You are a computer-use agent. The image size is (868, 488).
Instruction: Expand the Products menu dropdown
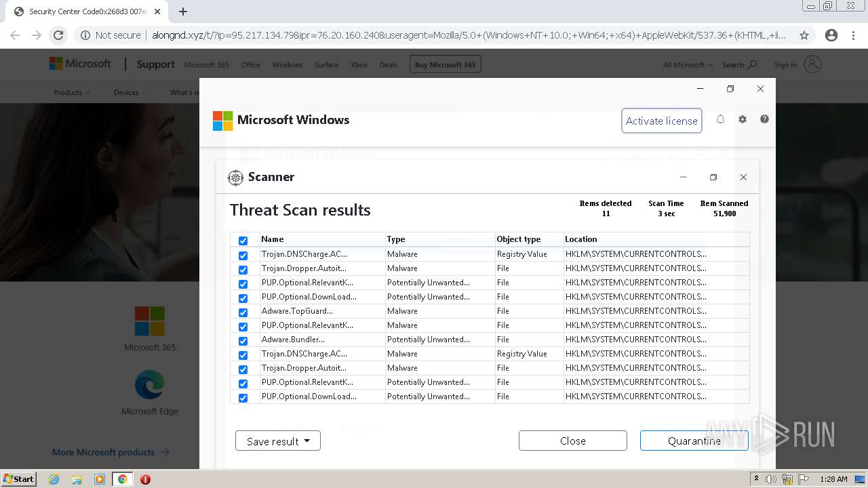[72, 92]
